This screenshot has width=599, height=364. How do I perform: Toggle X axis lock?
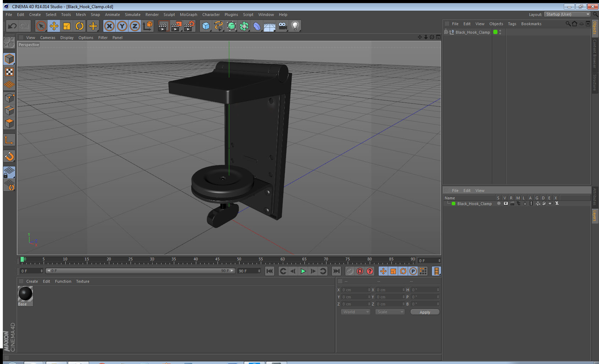tap(109, 26)
